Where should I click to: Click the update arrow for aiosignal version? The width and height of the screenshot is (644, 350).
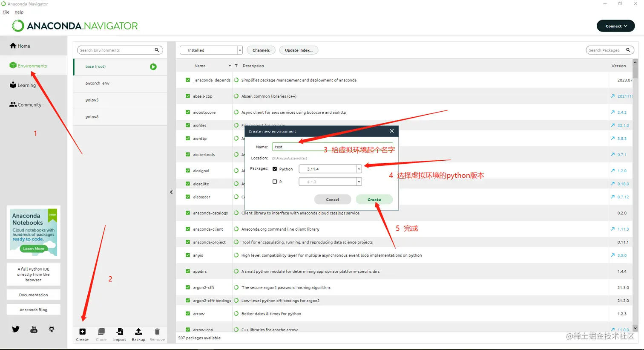pos(613,171)
